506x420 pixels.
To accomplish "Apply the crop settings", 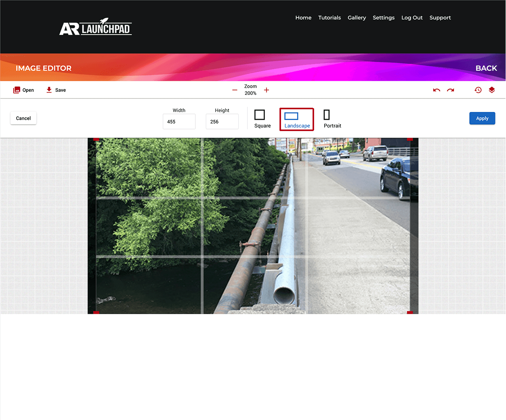I will coord(482,118).
